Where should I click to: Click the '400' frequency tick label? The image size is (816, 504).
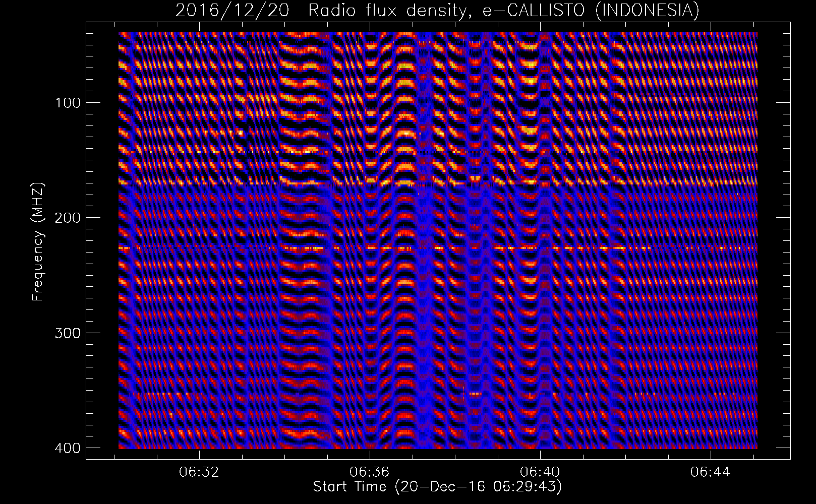pos(67,448)
